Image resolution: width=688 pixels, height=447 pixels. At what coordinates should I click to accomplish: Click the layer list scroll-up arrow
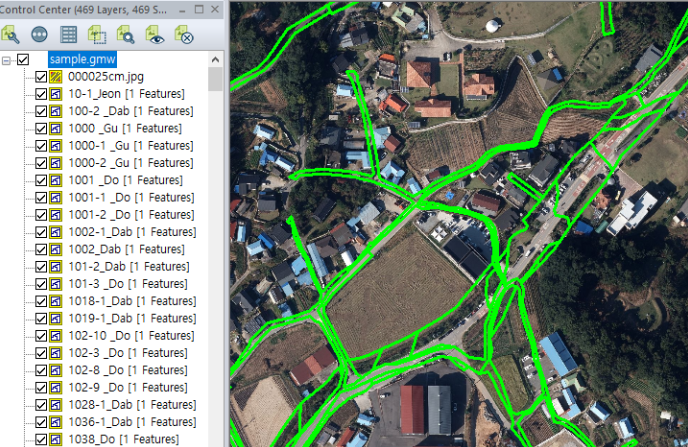coord(215,60)
